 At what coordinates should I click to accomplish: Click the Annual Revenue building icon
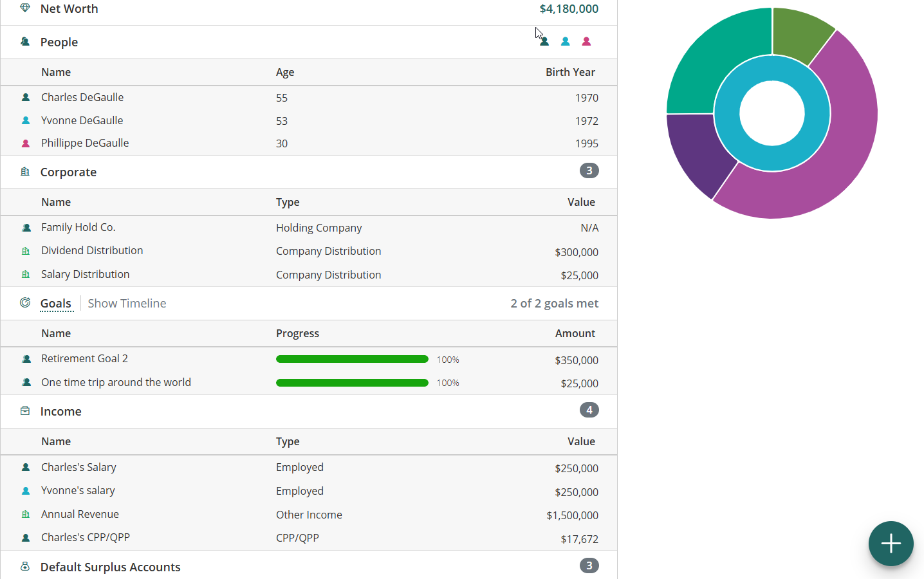point(26,515)
